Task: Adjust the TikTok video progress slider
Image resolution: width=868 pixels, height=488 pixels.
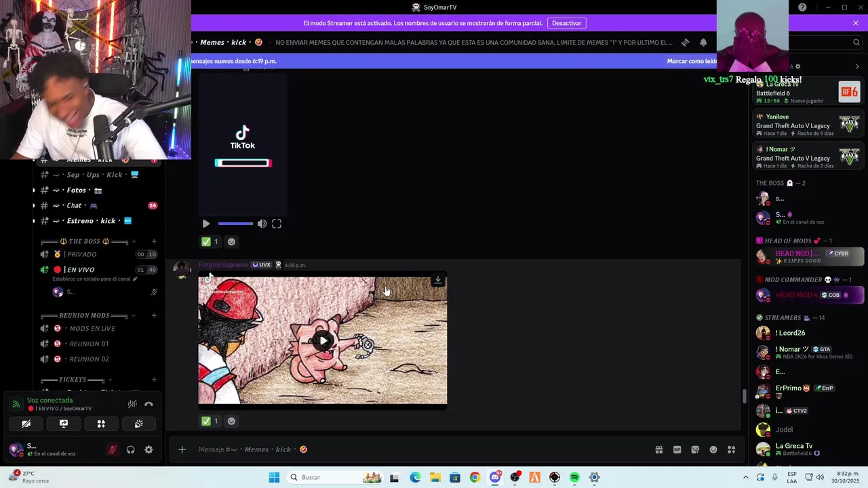Action: 235,224
